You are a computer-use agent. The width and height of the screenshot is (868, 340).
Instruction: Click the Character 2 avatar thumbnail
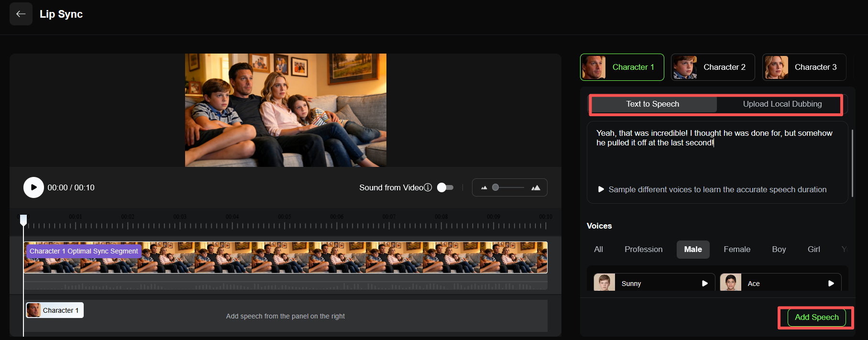pyautogui.click(x=685, y=67)
